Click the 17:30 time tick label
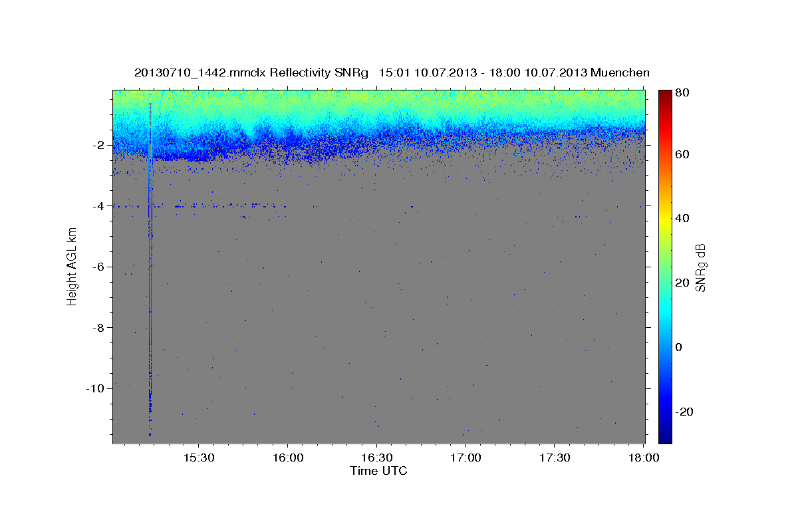Screen dimensions: 798x532 point(555,458)
